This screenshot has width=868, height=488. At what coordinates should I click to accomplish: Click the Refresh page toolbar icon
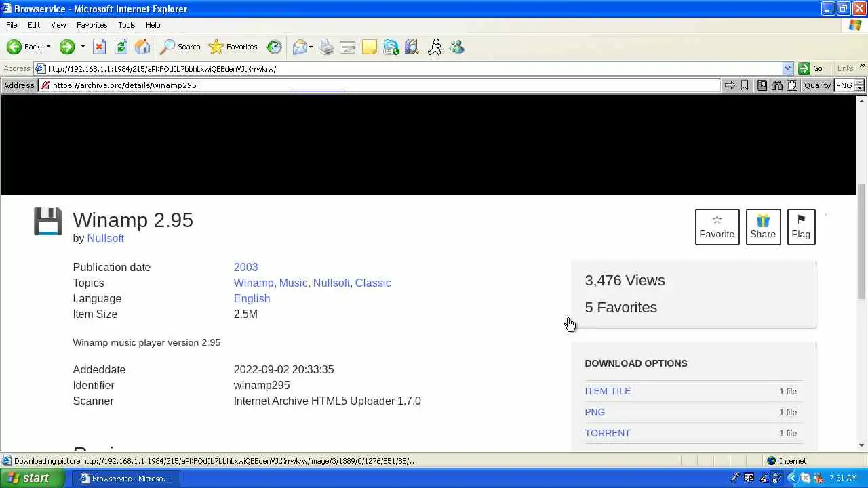[121, 47]
